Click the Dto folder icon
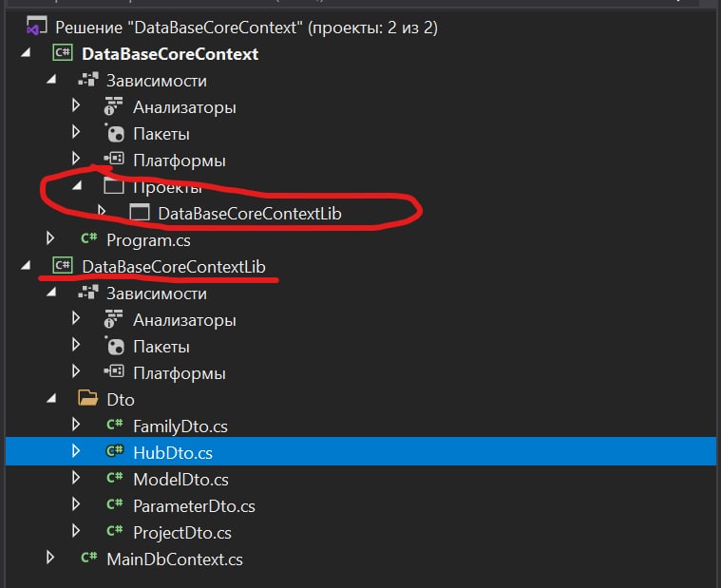 [x=87, y=398]
